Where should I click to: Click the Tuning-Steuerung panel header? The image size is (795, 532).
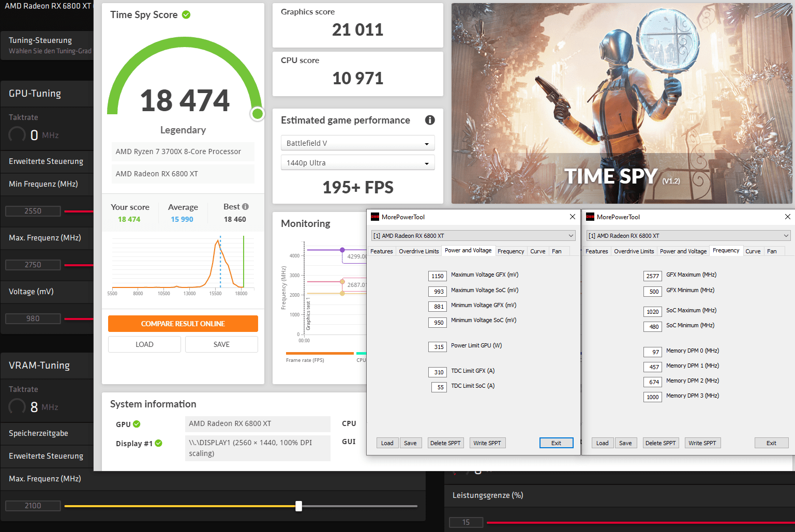pos(47,45)
